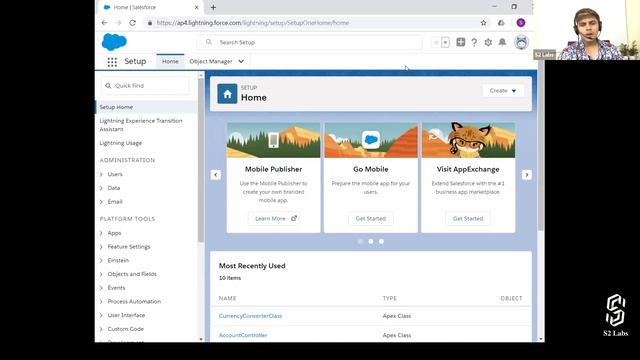Expand the User Interface node

101,316
